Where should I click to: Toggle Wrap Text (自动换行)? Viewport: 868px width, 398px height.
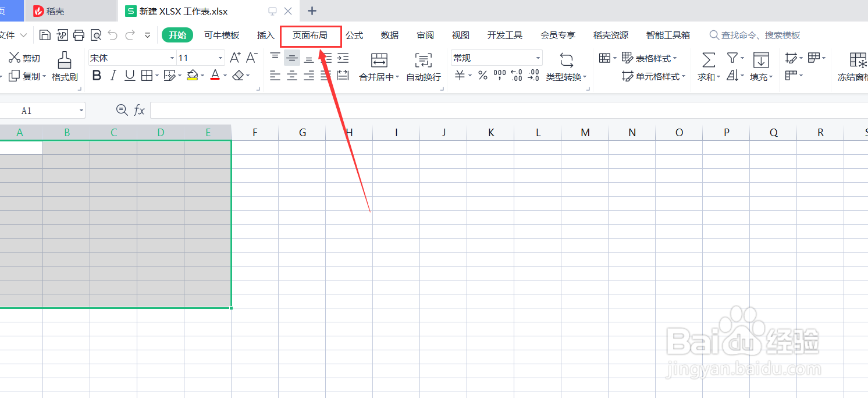(424, 66)
